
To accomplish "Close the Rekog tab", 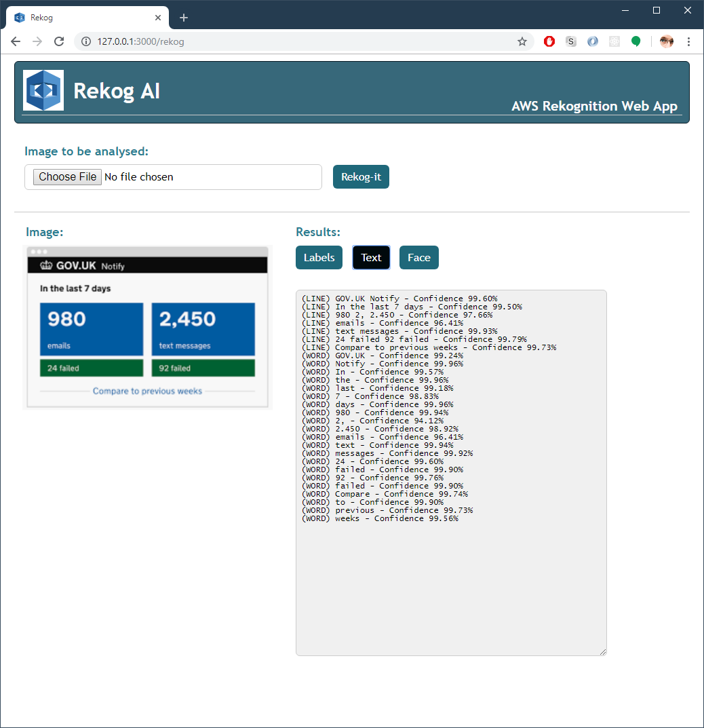I will tap(158, 18).
